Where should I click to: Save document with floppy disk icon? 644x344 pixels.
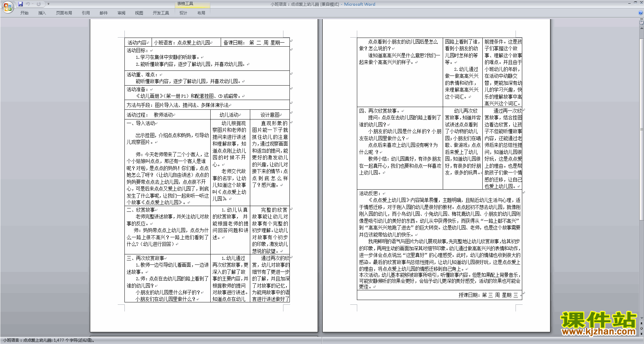point(20,4)
